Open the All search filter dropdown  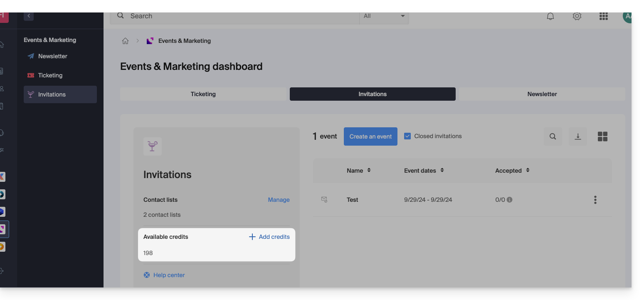click(384, 16)
